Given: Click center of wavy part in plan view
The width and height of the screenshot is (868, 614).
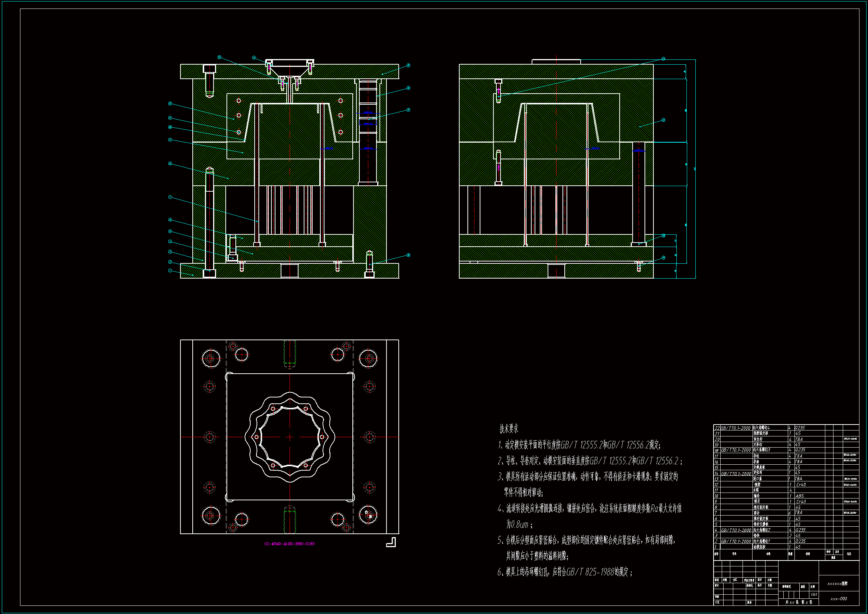Looking at the screenshot, I should [290, 437].
